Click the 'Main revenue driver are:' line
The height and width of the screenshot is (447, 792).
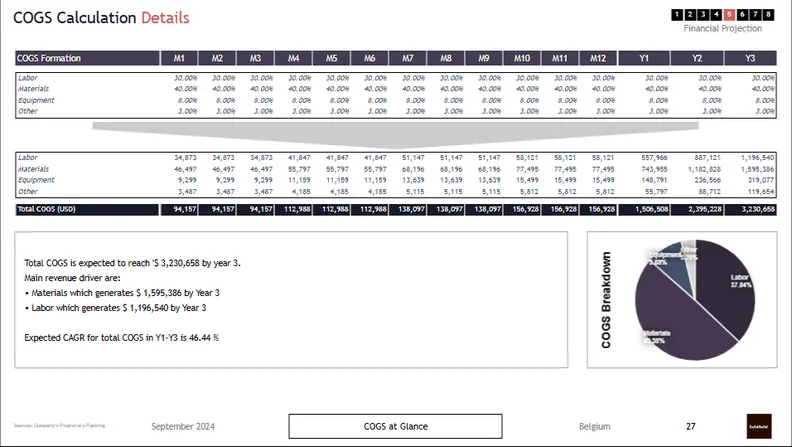coord(72,278)
